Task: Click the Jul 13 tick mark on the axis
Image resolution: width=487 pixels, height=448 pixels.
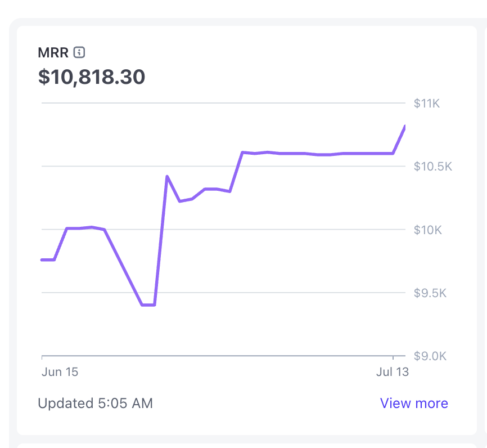Action: pyautogui.click(x=393, y=357)
